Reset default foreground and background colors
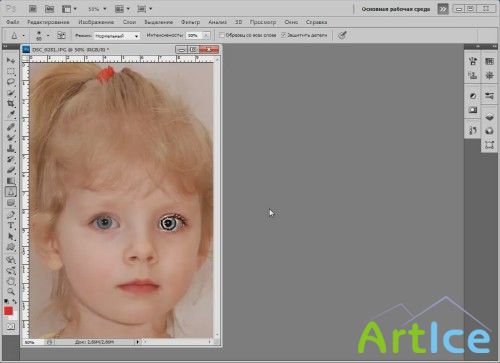The width and height of the screenshot is (500, 363). [7, 301]
